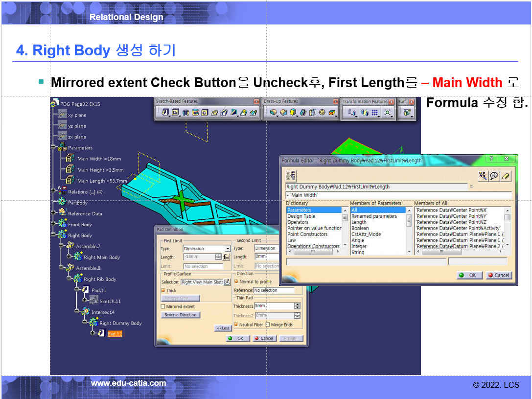Expand the Relations node in the tree
This screenshot has height=399, width=532.
click(x=53, y=191)
